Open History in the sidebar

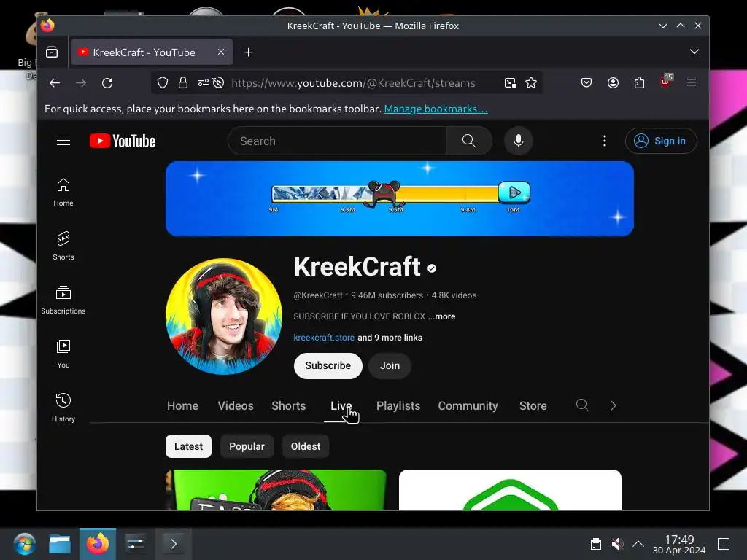coord(63,408)
